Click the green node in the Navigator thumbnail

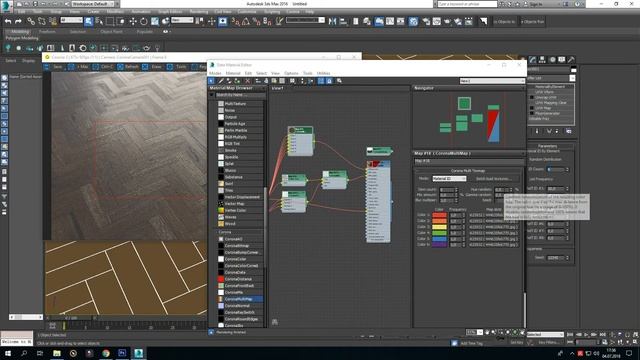pos(464,104)
